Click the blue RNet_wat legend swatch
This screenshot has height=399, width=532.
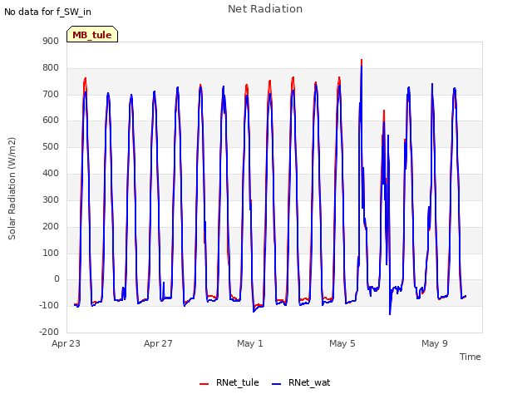coord(277,384)
